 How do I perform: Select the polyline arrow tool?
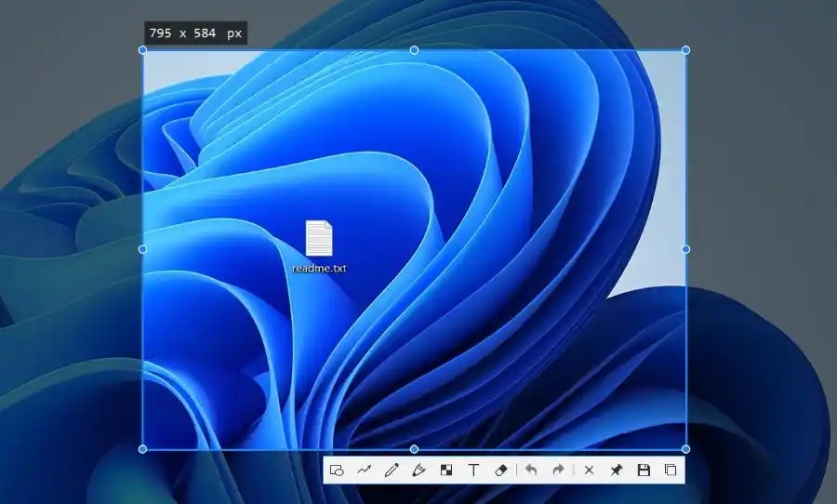(364, 471)
